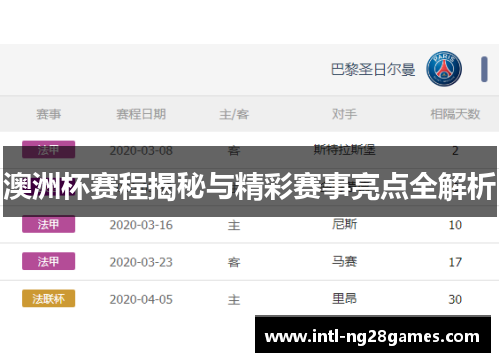Click 客 in the 马赛 row
Screen dimensions: 500x362
point(234,262)
